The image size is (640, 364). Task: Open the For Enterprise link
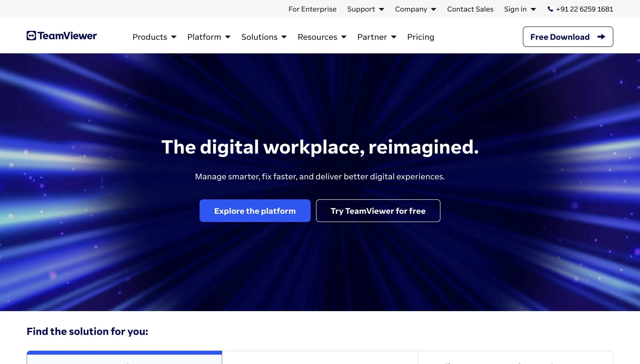click(312, 9)
